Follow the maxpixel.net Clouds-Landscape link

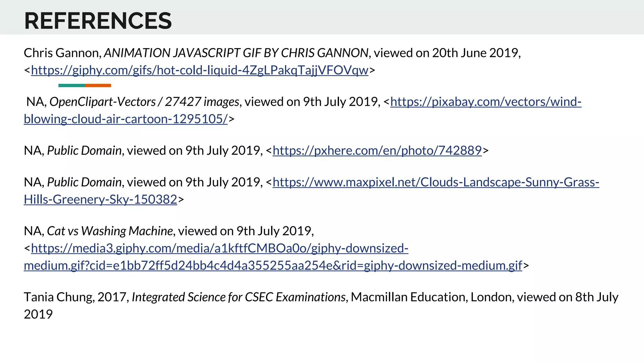point(436,182)
